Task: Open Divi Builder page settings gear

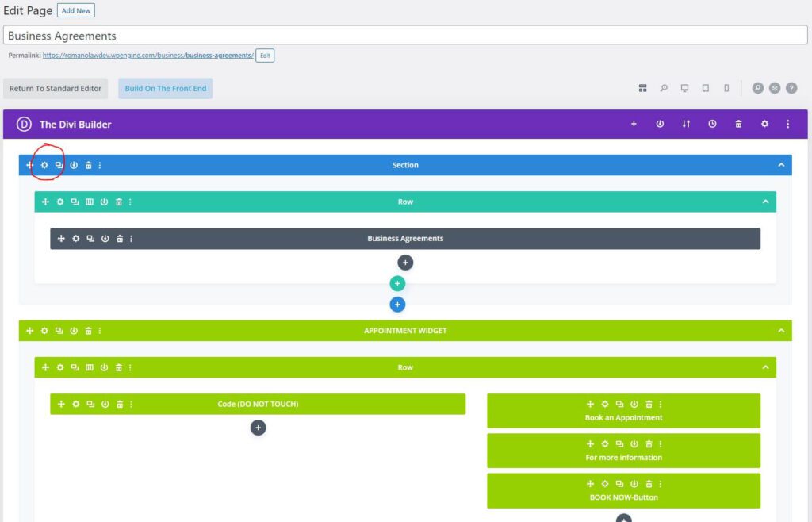Action: 765,125
